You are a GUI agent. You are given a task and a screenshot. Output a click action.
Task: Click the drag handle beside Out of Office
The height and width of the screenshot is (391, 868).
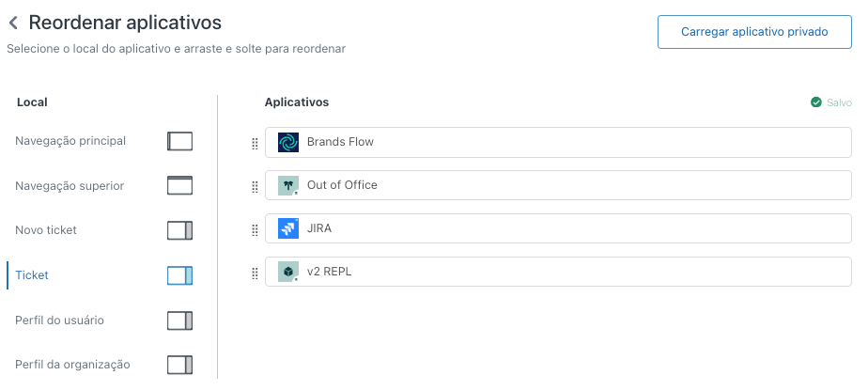coord(255,186)
